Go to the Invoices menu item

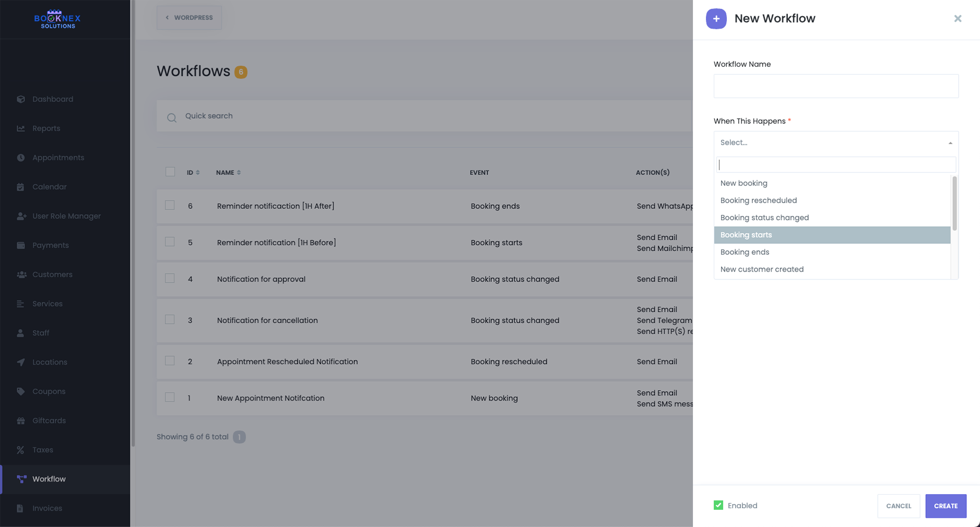click(47, 508)
